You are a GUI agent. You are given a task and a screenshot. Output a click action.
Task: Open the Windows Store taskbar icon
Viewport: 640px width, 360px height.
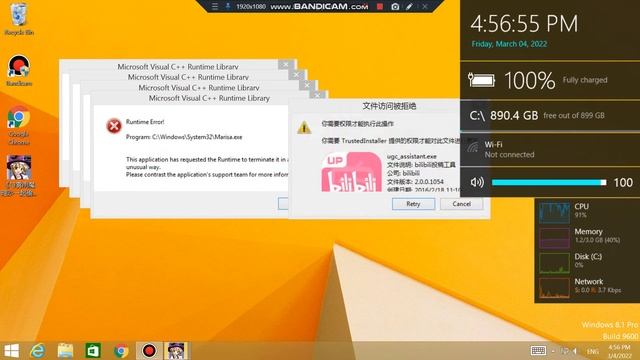[x=93, y=351]
